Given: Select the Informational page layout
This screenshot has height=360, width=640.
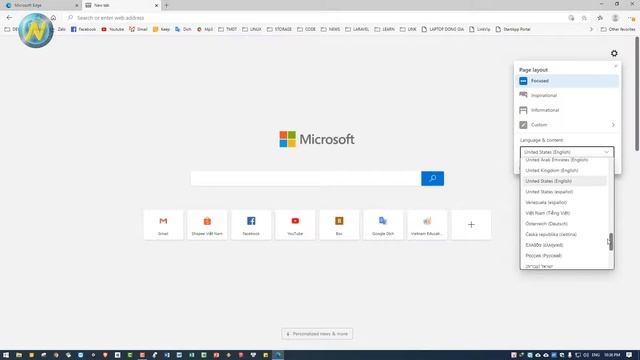Looking at the screenshot, I should (x=567, y=110).
